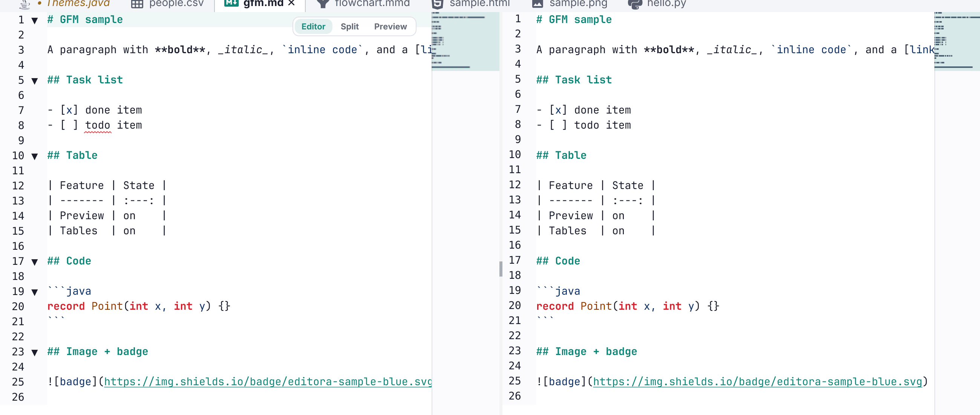The image size is (980, 415).
Task: Switch to the hello.py tab
Action: (657, 3)
